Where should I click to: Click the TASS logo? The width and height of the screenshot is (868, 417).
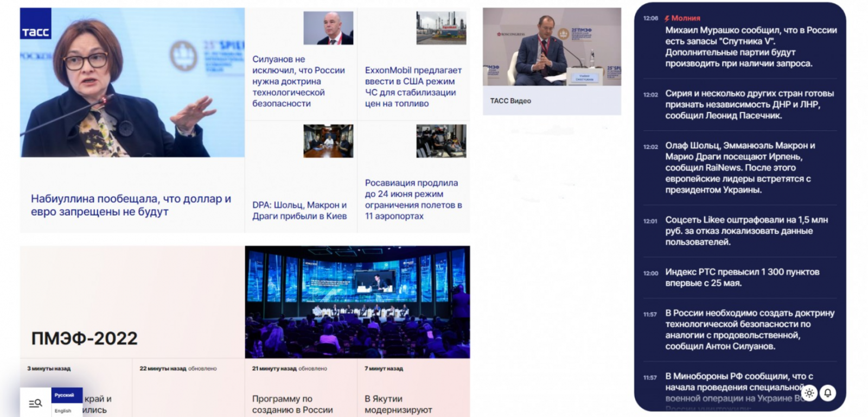pos(36,23)
